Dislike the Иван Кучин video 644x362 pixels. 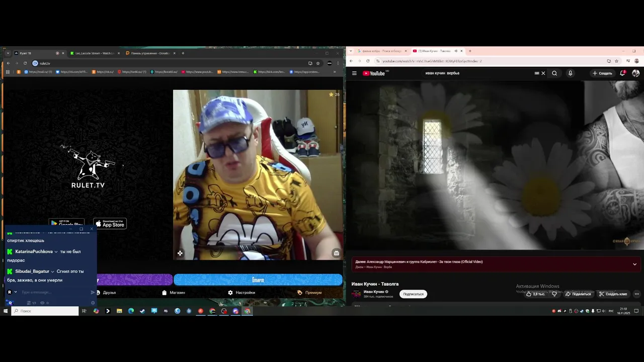pyautogui.click(x=554, y=294)
